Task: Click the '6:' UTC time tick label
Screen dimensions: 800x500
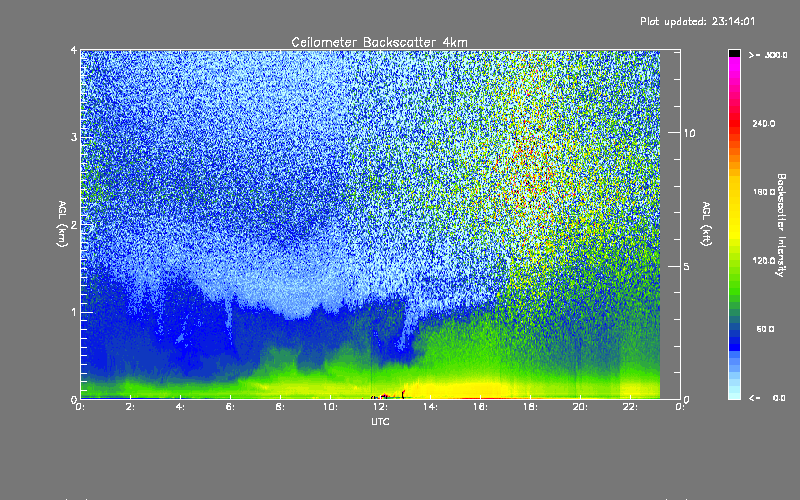Action: [230, 407]
